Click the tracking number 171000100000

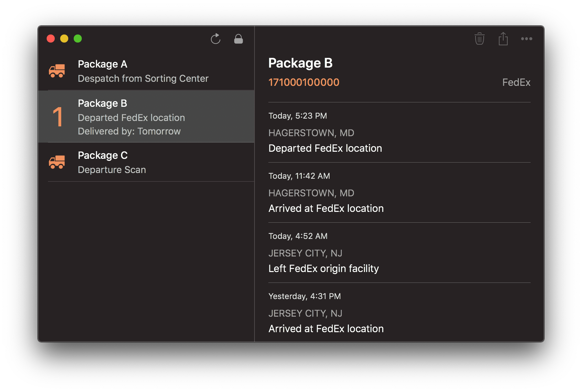304,82
